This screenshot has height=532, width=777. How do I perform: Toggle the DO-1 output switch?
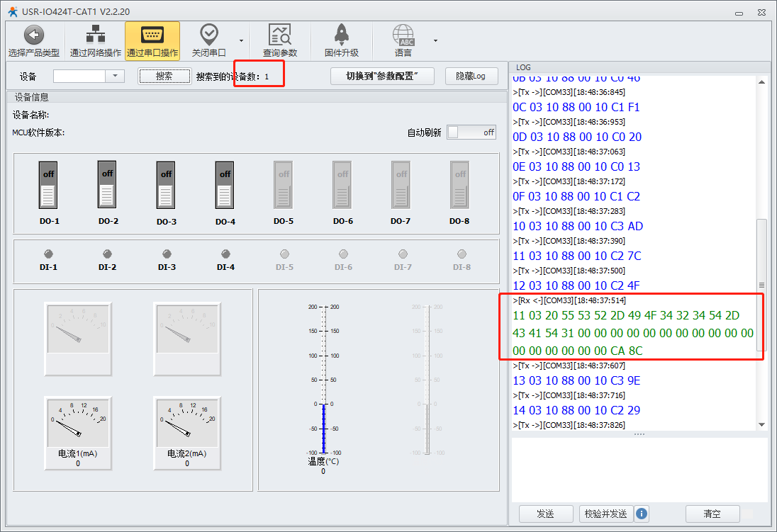pyautogui.click(x=48, y=185)
